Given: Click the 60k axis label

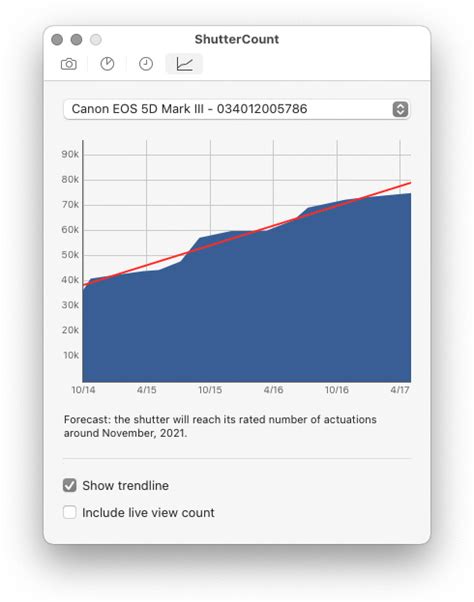Looking at the screenshot, I should tap(70, 230).
